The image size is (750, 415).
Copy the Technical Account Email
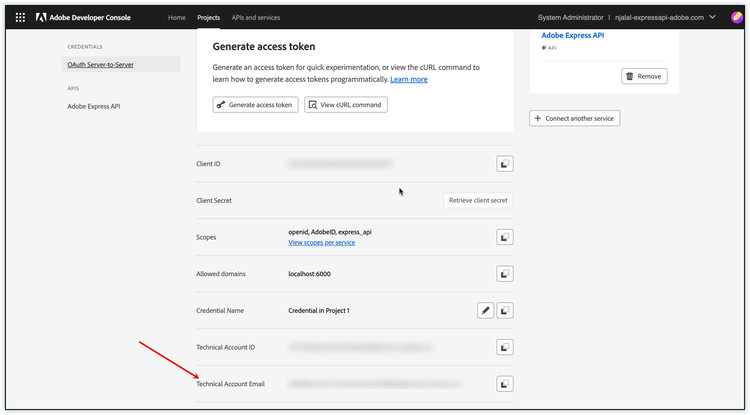(505, 384)
